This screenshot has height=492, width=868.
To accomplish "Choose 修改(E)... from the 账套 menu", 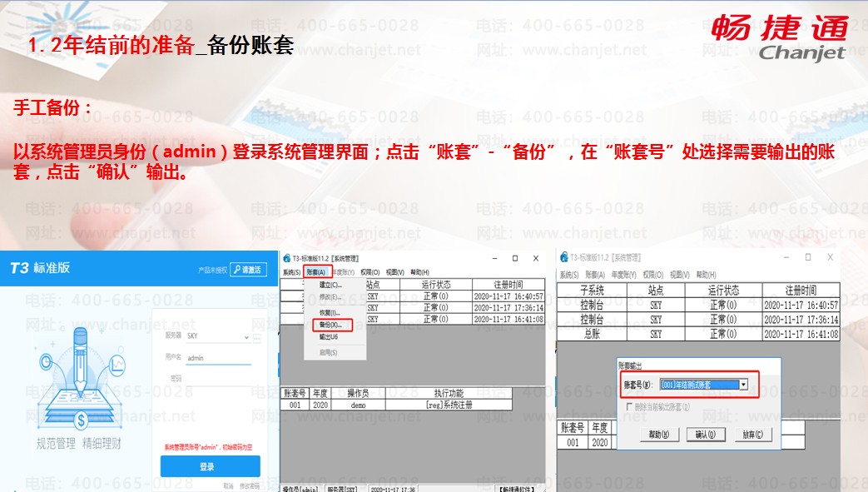I will [330, 297].
